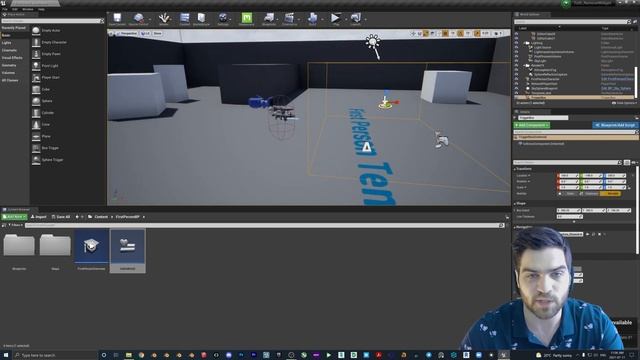The width and height of the screenshot is (640, 360).
Task: Toggle visibility of NetworkPlayerStart in outliner
Action: pyautogui.click(x=516, y=84)
